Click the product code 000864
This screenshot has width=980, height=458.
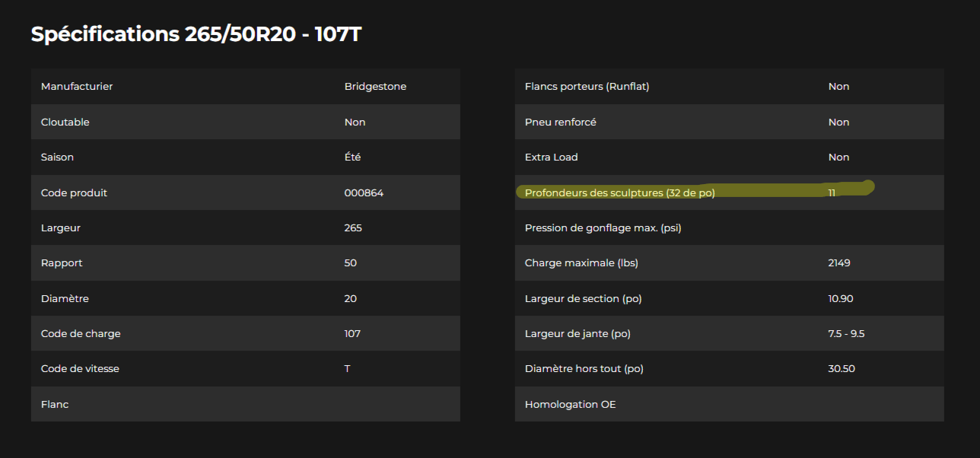(x=364, y=193)
